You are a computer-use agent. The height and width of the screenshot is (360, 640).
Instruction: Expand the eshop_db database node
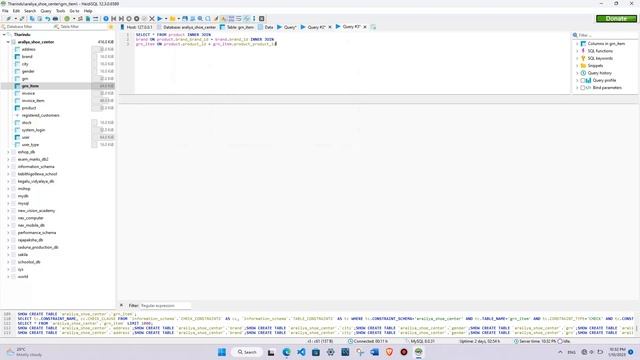click(x=8, y=152)
